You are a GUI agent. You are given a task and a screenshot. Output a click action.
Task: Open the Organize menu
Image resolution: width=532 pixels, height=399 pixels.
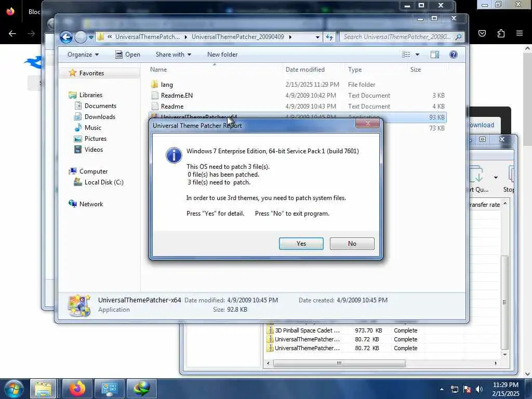(83, 55)
